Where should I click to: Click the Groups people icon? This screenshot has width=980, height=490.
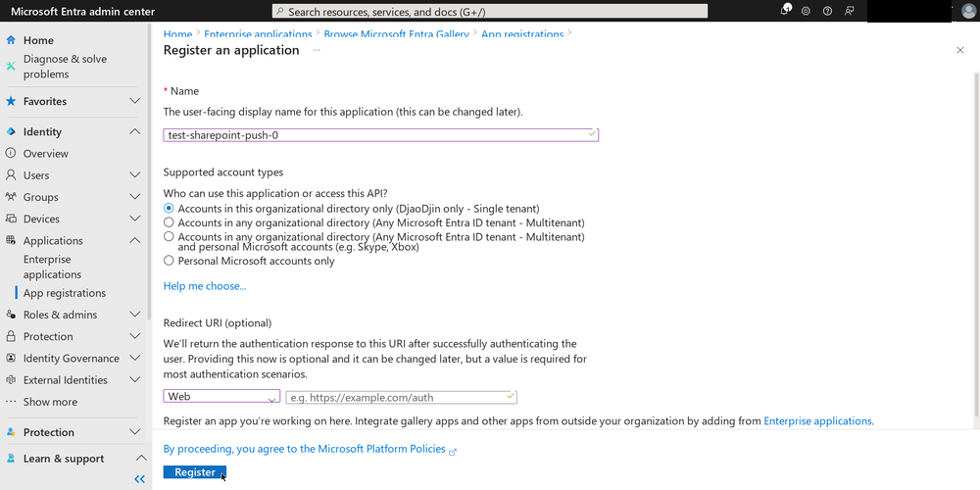point(11,197)
